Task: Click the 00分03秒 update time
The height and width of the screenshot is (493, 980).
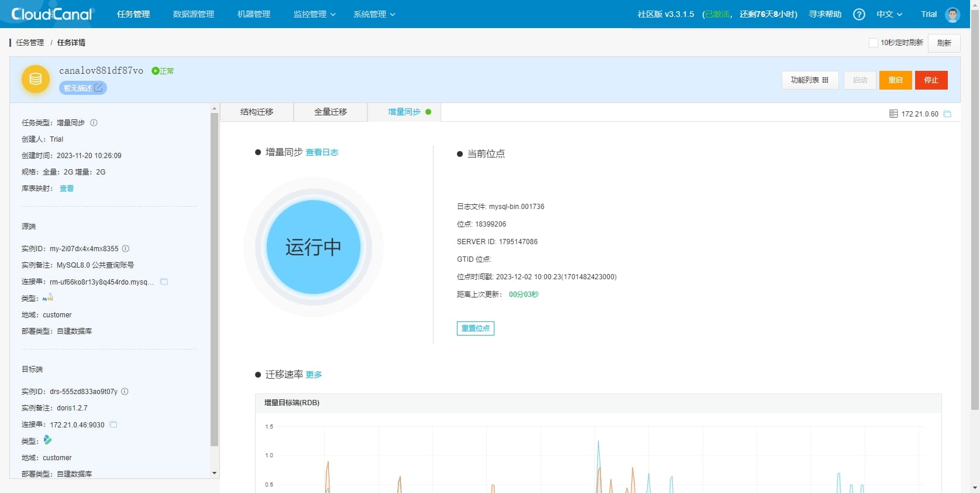Action: pos(524,295)
